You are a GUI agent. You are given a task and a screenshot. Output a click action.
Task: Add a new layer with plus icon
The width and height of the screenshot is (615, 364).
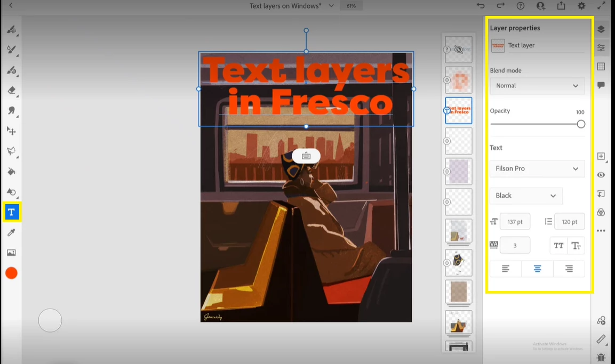[x=601, y=156]
